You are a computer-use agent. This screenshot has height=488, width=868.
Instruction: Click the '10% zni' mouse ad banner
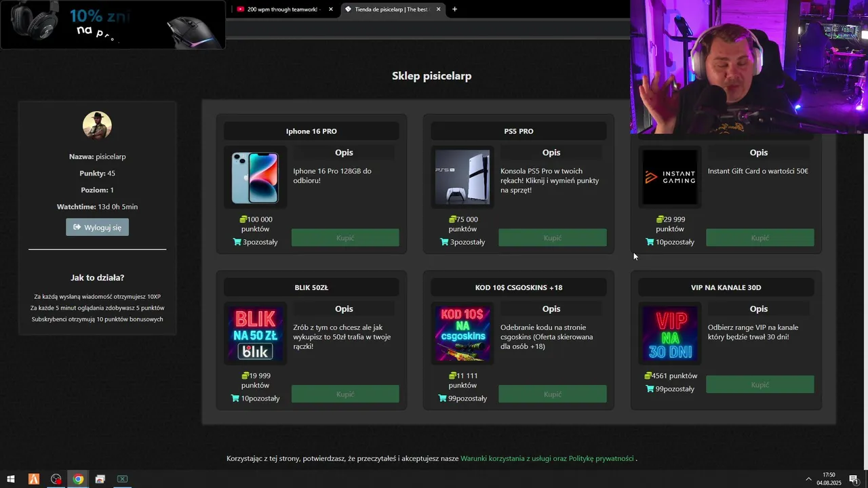tap(113, 24)
